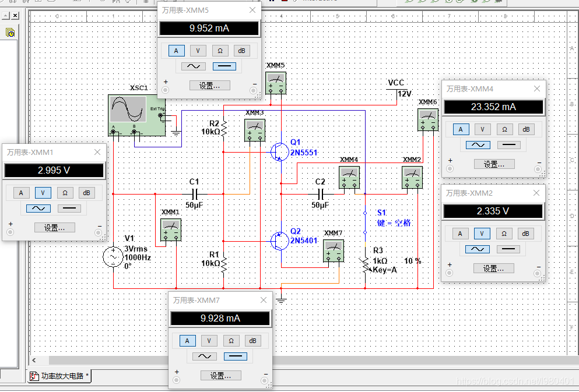
Task: Select voltmeter mode V in XMM7 window
Action: click(x=209, y=341)
